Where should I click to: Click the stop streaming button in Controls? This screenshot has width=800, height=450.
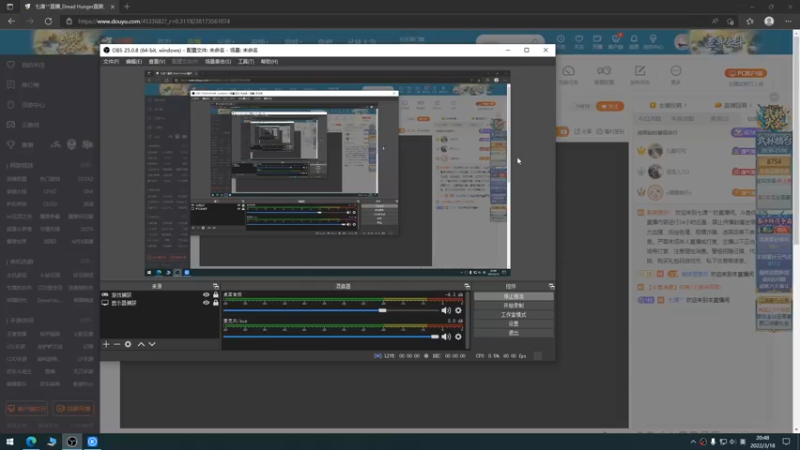coord(513,296)
